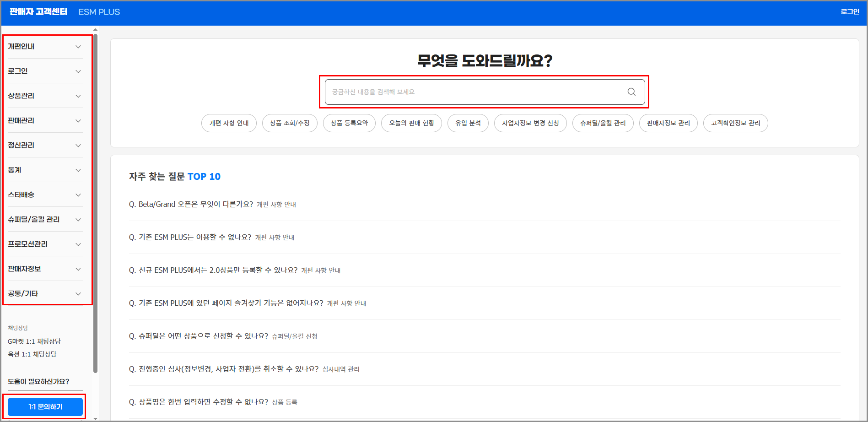Select the 고객확인정보 관리 keyword chip
The image size is (868, 422).
(x=736, y=123)
